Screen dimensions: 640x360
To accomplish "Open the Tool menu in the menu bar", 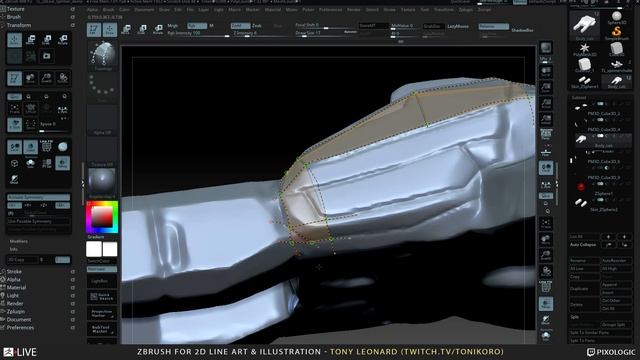I will point(425,9).
